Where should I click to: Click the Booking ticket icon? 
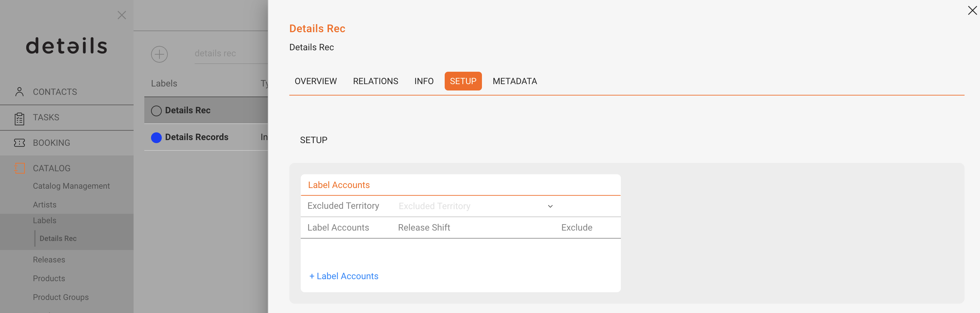tap(19, 143)
